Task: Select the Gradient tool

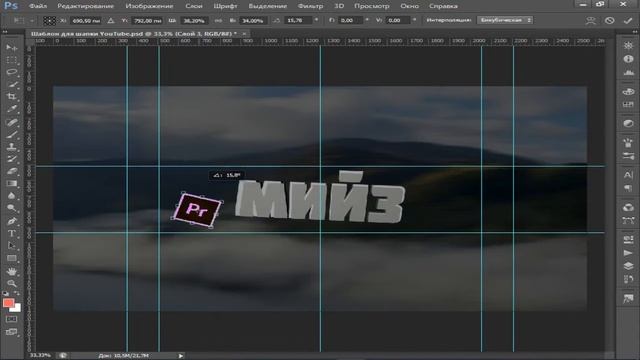Action: pyautogui.click(x=11, y=184)
